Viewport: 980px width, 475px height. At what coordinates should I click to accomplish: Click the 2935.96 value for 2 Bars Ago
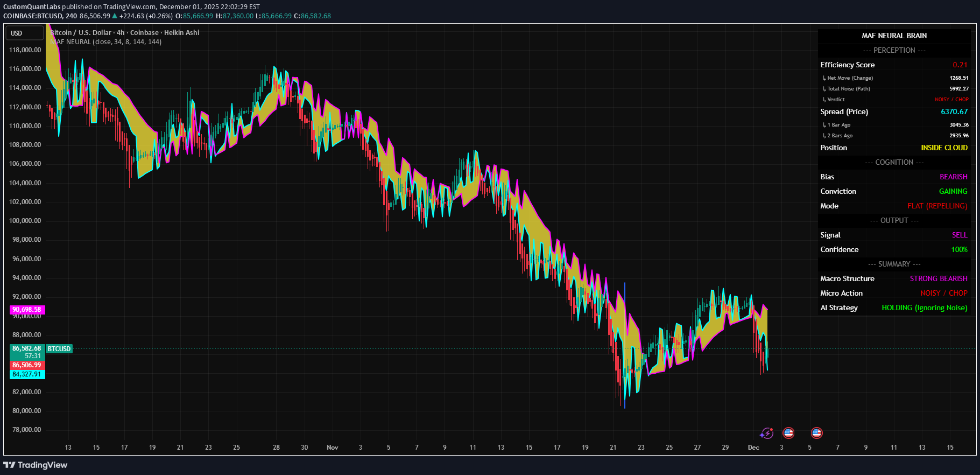pos(959,136)
